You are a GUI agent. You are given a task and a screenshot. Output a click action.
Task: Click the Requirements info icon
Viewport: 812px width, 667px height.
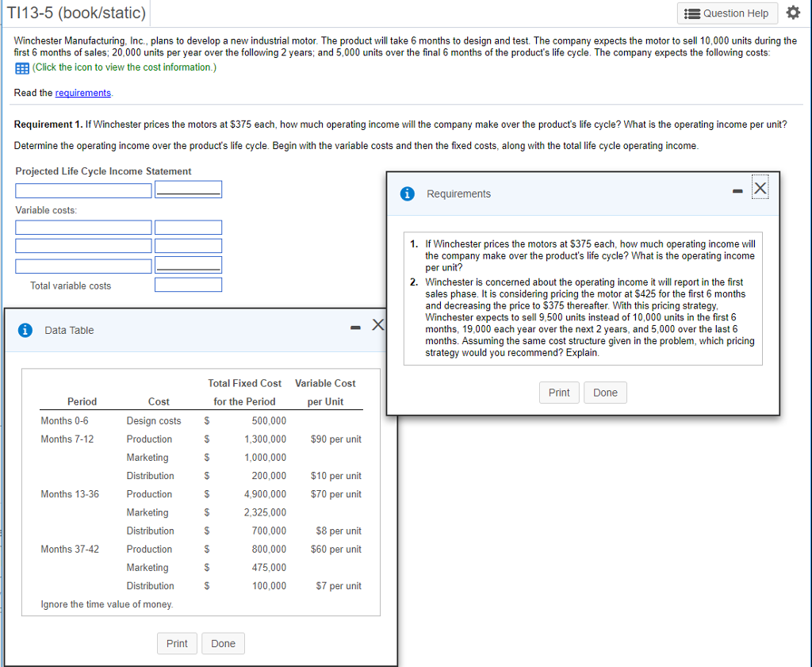pos(408,194)
